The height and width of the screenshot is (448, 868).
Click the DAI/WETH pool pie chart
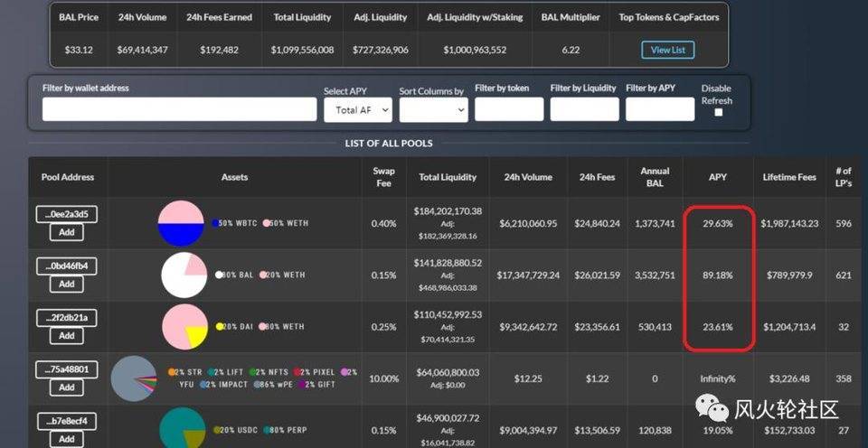pos(184,327)
